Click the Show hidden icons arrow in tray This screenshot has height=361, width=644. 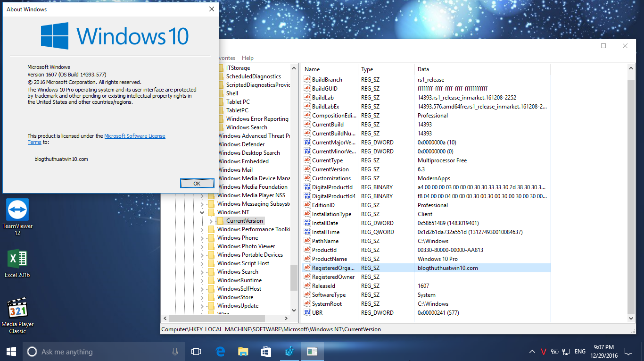coord(532,351)
